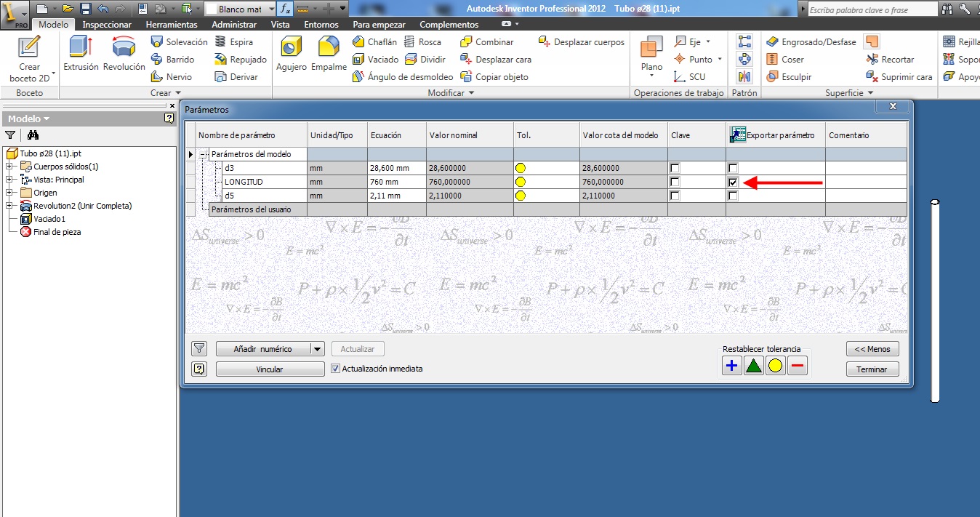Click the filter funnel in Parámetros dialog
The image size is (980, 517).
pyautogui.click(x=199, y=348)
